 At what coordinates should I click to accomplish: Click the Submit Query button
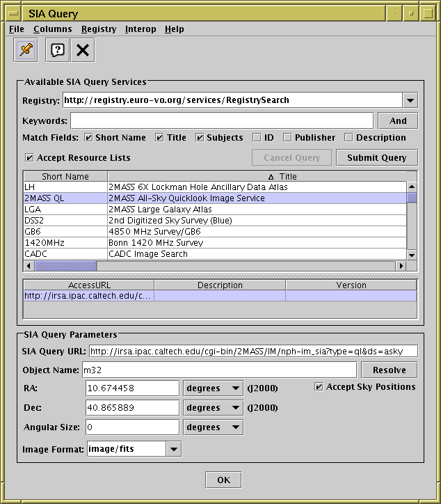[x=377, y=157]
